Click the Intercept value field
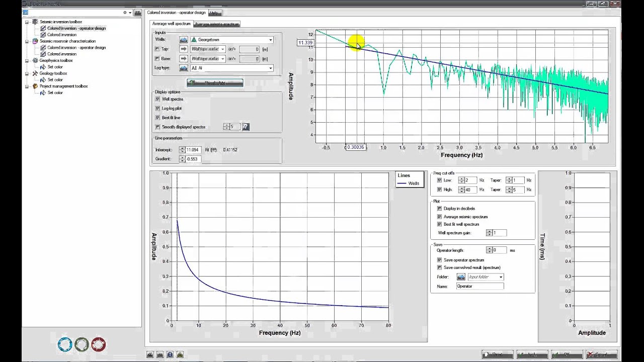This screenshot has height=362, width=644. 193,150
